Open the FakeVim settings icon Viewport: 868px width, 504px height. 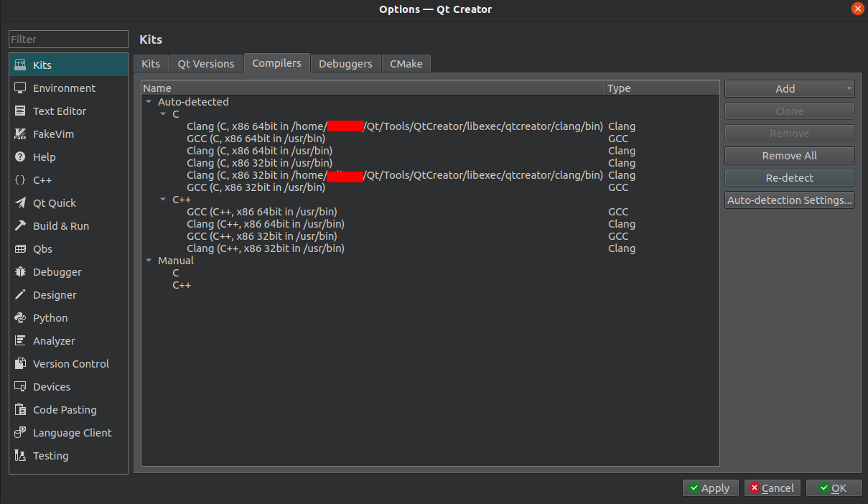pyautogui.click(x=20, y=134)
